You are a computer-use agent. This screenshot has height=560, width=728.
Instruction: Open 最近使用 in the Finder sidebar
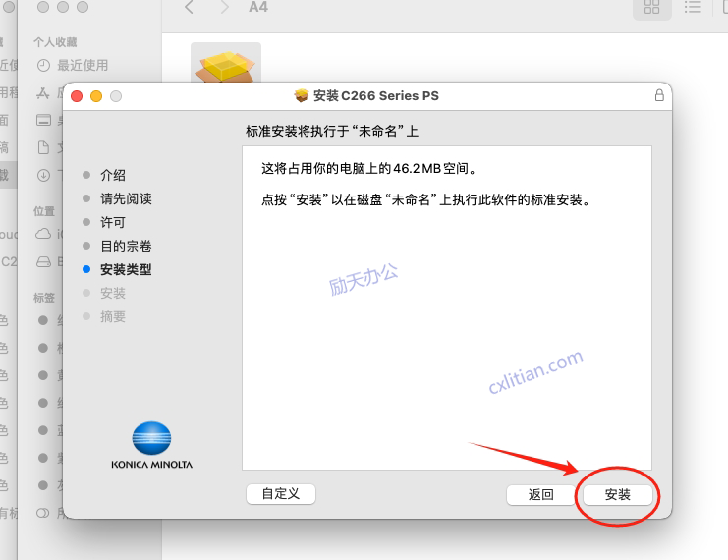[83, 65]
